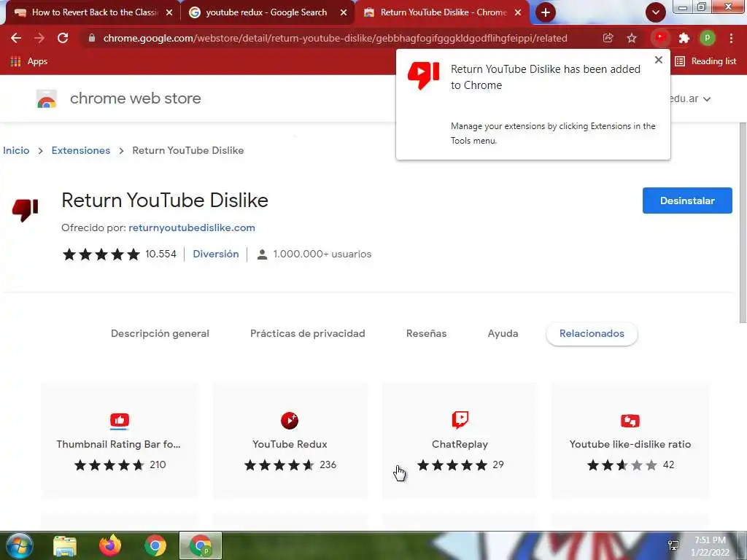747x560 pixels.
Task: Click the red YouTube extension icon in toolbar
Action: tap(660, 38)
